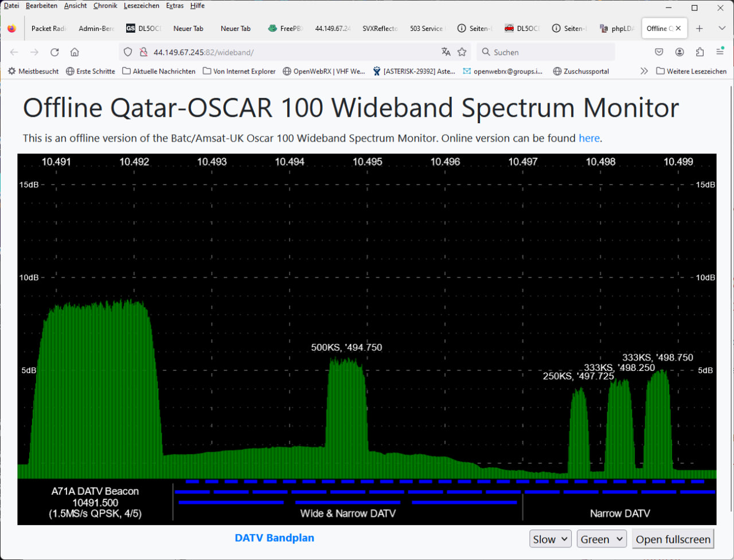List all tabs with the chevron
734x560 pixels.
point(721,28)
